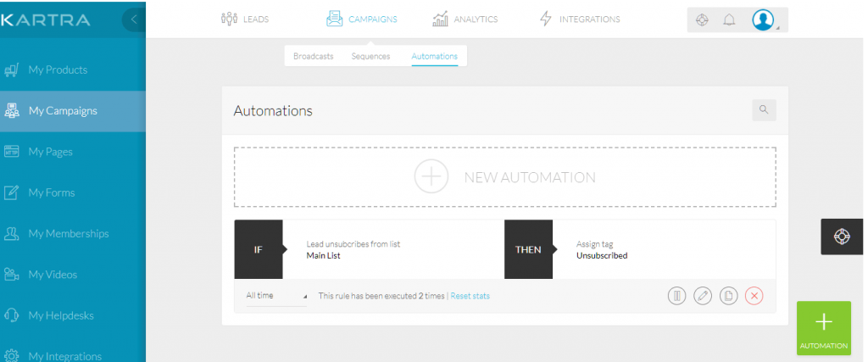
Task: Open Analytics in the top navigation
Action: [465, 19]
